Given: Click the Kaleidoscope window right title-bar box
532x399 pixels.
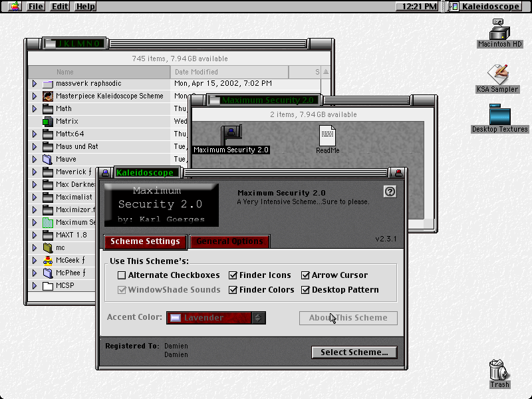Looking at the screenshot, I should click(398, 173).
